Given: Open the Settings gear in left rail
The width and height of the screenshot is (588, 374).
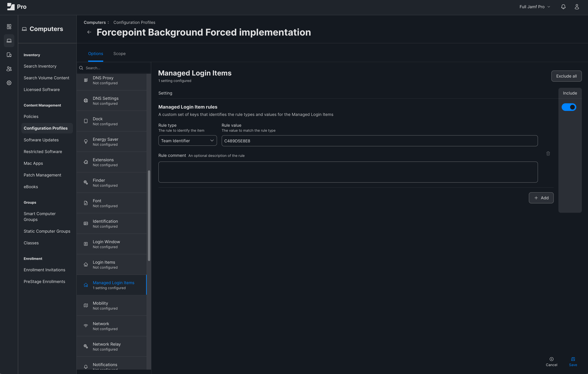Looking at the screenshot, I should click(9, 83).
